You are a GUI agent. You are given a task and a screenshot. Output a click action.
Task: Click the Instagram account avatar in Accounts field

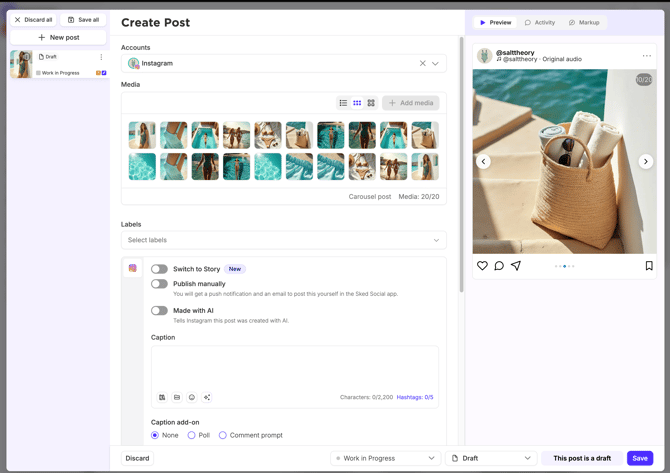pos(134,63)
